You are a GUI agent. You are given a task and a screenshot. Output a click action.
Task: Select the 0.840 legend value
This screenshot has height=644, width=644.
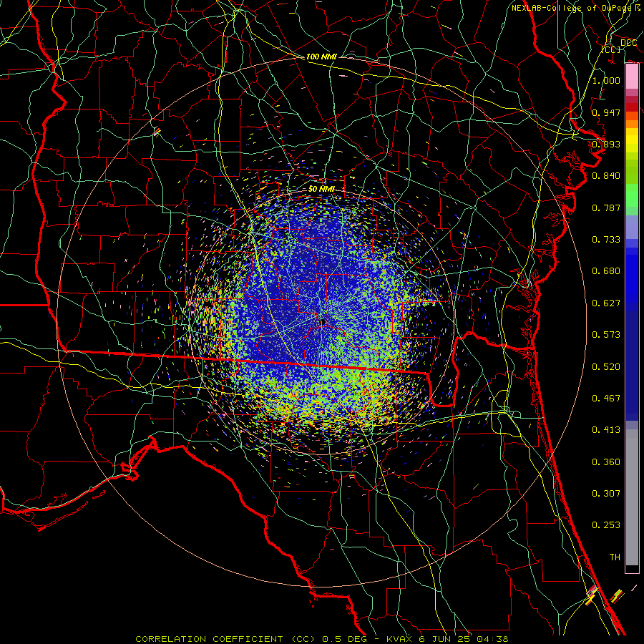coord(606,175)
